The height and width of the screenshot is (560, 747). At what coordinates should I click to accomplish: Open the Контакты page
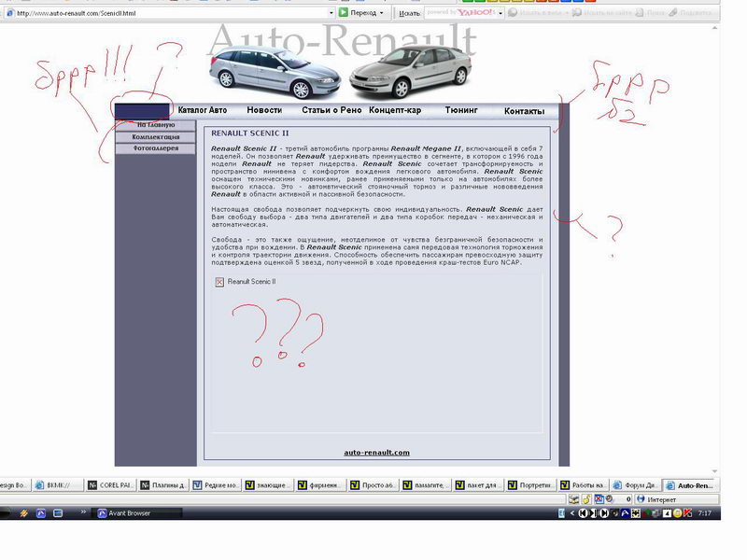(x=524, y=111)
